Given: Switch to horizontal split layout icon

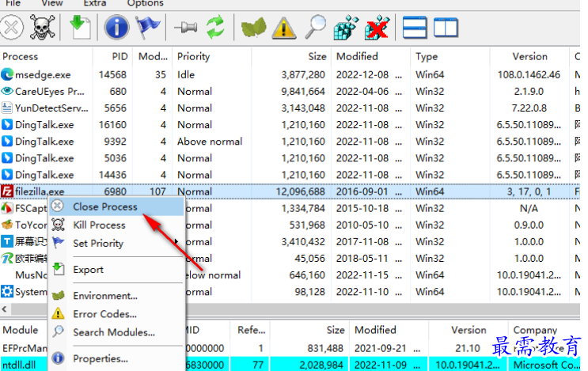Looking at the screenshot, I should click(415, 28).
